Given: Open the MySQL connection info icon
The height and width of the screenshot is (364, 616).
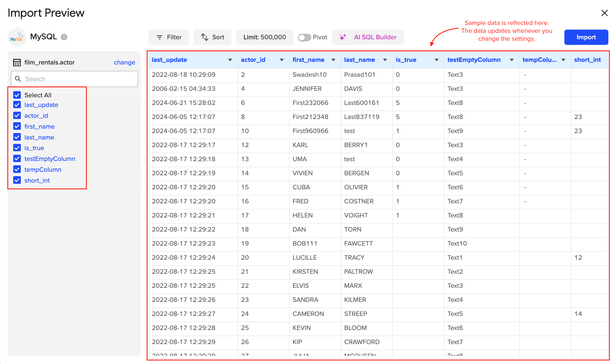Looking at the screenshot, I should pos(64,37).
